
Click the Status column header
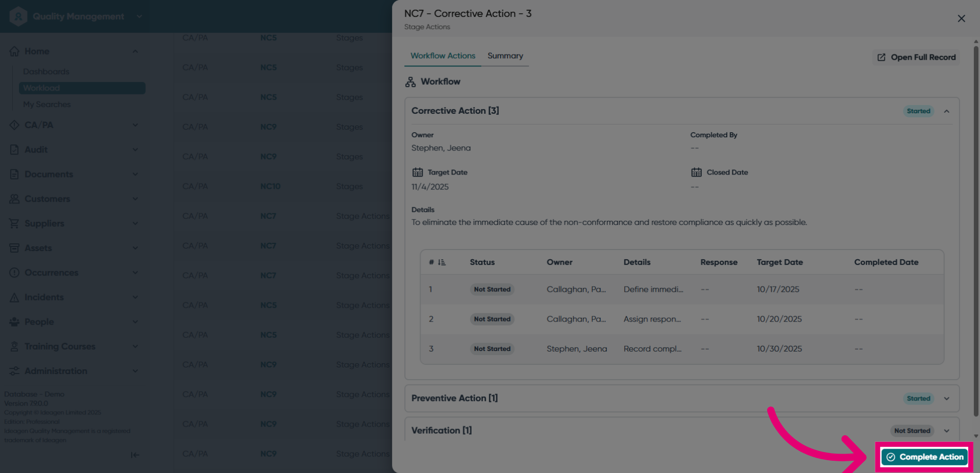[x=482, y=262]
